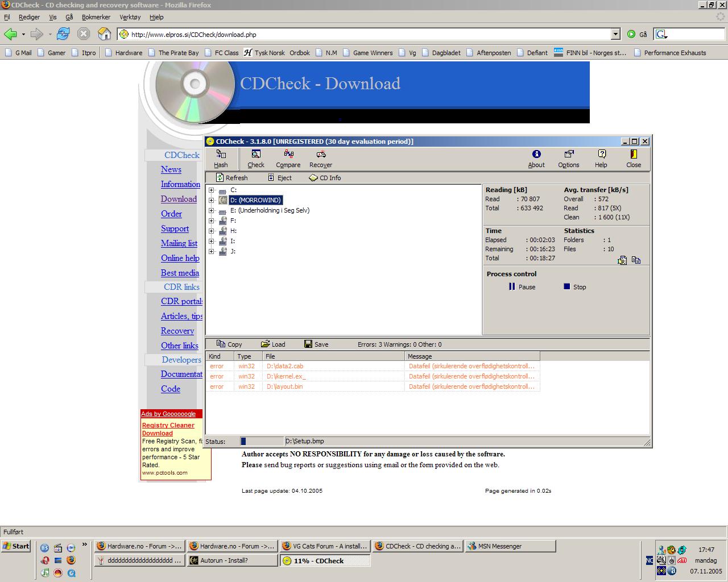Switch to VG Cats Forum taskbar item

[x=324, y=546]
